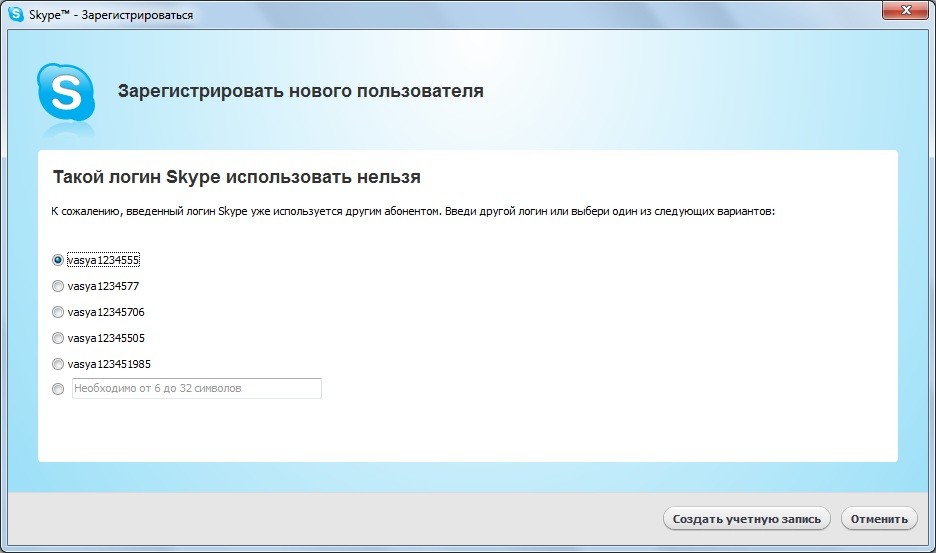Image resolution: width=936 pixels, height=553 pixels.
Task: Click the Зарегистрировать нового пользователя title
Action: pos(300,91)
